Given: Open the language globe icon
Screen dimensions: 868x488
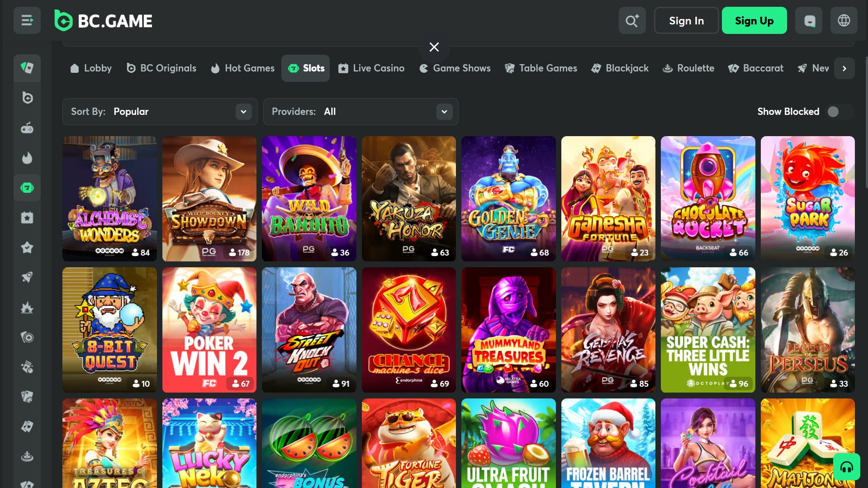Looking at the screenshot, I should coord(844,20).
